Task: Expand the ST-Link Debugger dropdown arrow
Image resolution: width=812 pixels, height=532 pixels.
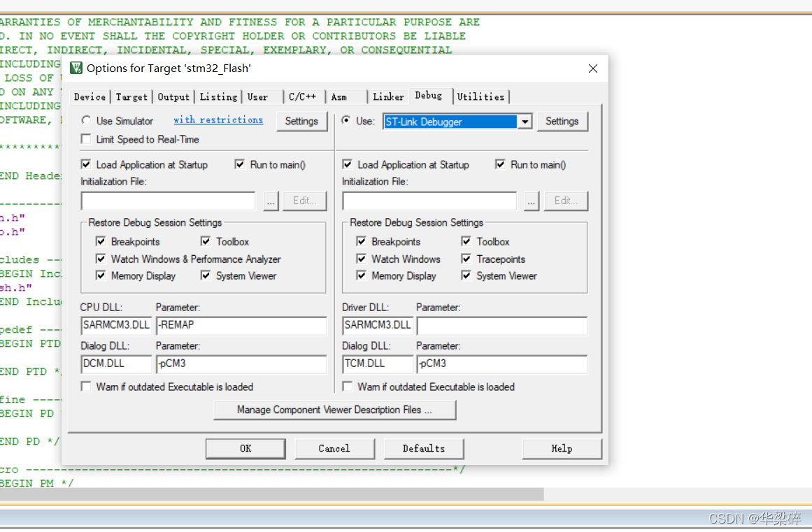Action: coord(525,122)
